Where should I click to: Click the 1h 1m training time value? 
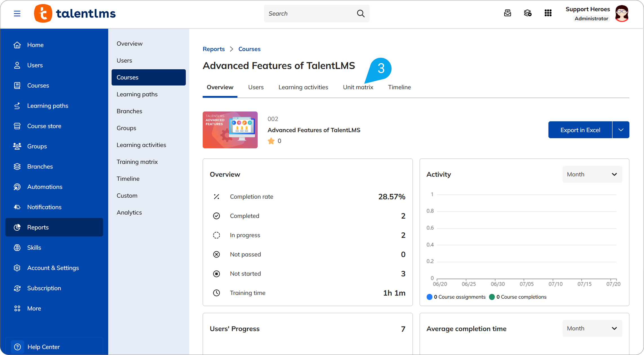click(394, 293)
